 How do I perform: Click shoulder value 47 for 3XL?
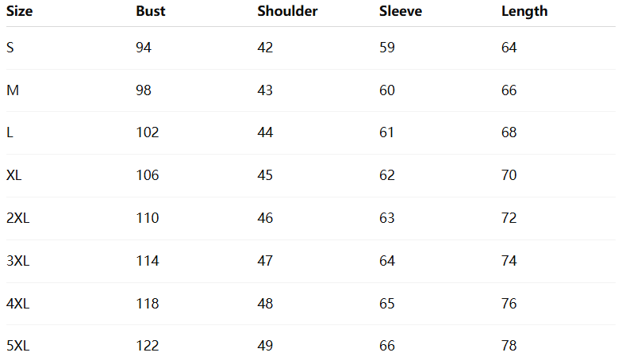coord(265,261)
